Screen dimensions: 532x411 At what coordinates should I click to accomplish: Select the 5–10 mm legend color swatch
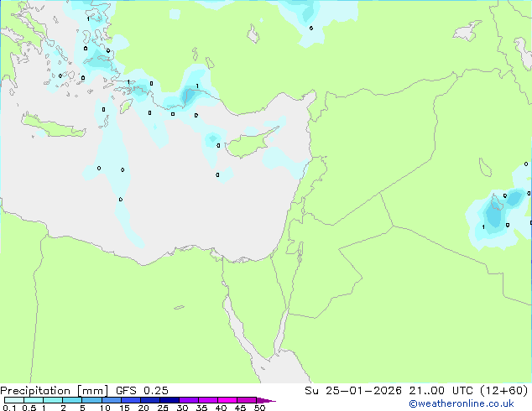pos(91,400)
